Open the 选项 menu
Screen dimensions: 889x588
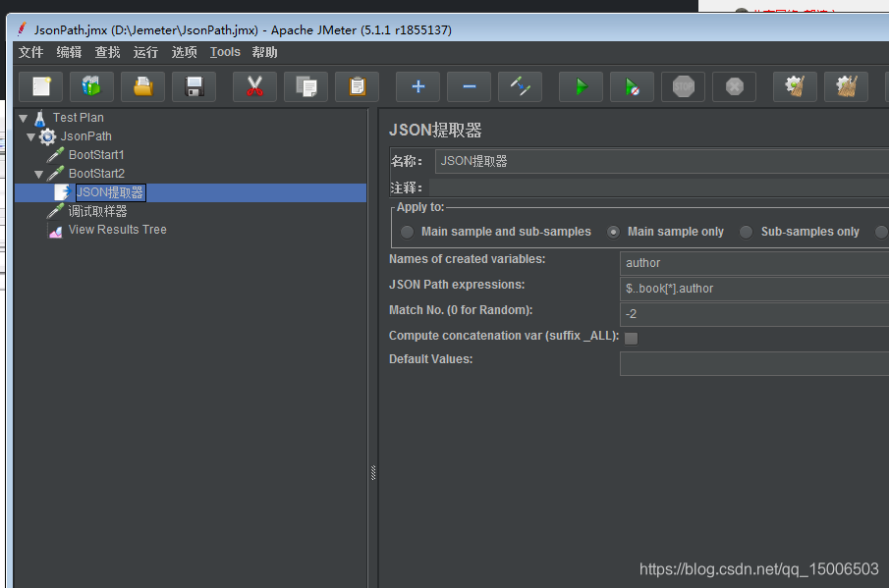185,52
